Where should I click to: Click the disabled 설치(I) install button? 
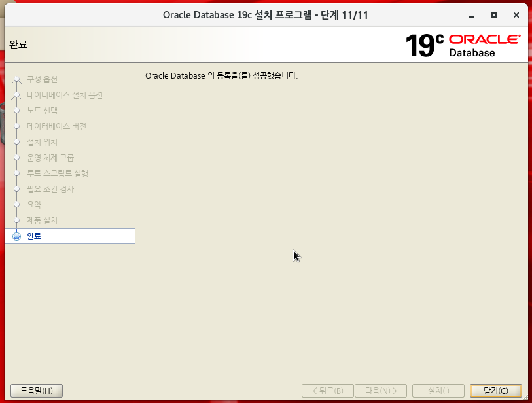click(x=438, y=391)
